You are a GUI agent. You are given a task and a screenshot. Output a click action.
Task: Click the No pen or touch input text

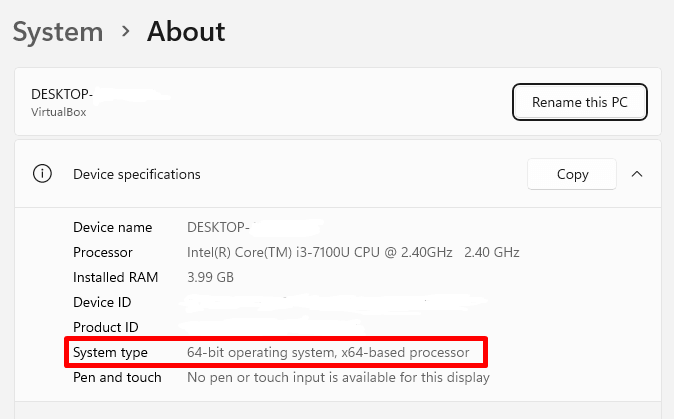pyautogui.click(x=338, y=377)
